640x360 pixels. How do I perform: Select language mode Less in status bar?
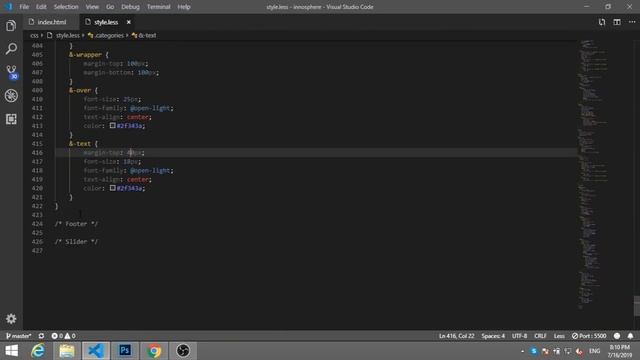[x=559, y=336]
